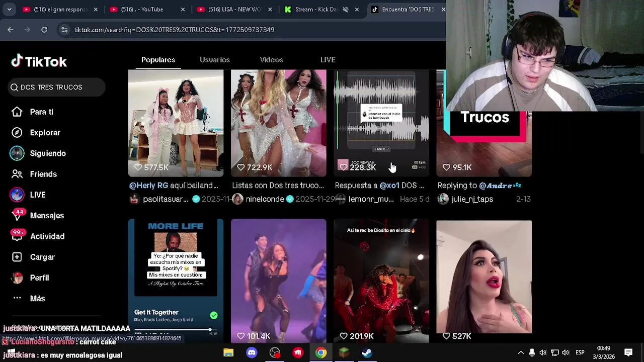Open File Explorer from taskbar
Viewport: 644px width, 362px height.
(x=228, y=352)
